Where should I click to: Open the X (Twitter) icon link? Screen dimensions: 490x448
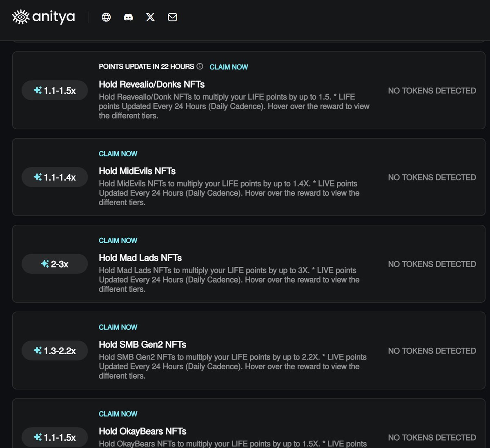150,17
